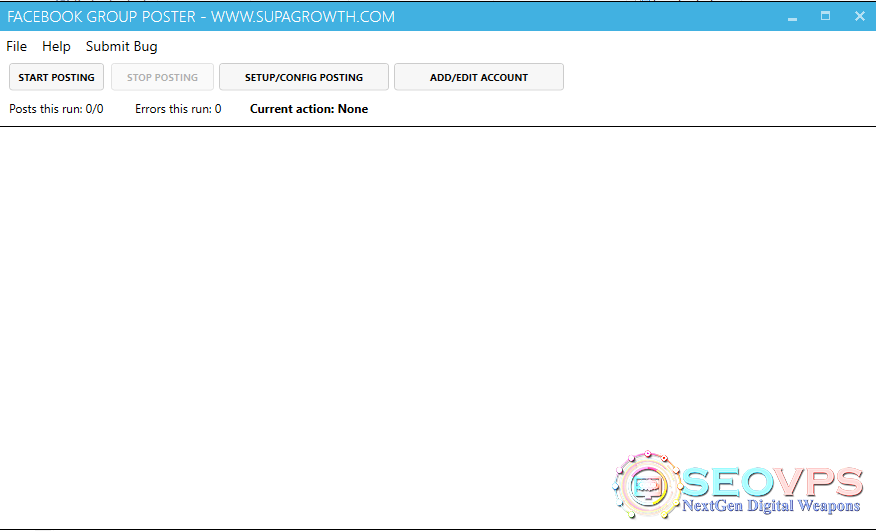The width and height of the screenshot is (876, 531).
Task: Maximize the Facebook Group Poster window
Action: [x=825, y=16]
